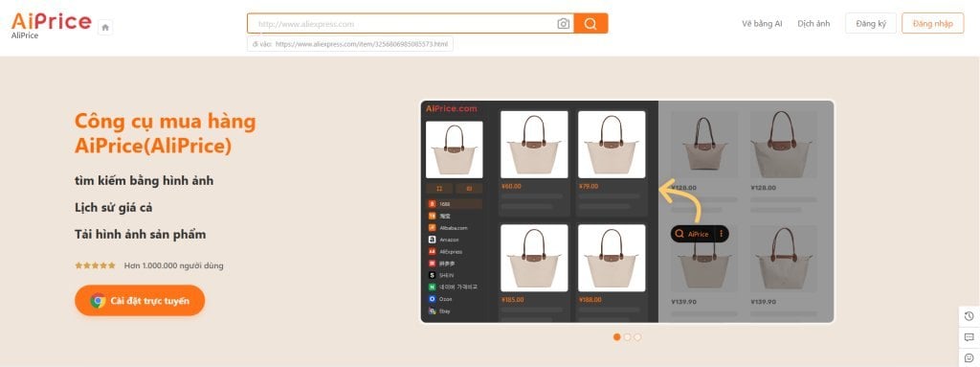The image size is (980, 367).
Task: Click the SHEIN platform icon in banner
Action: point(432,275)
